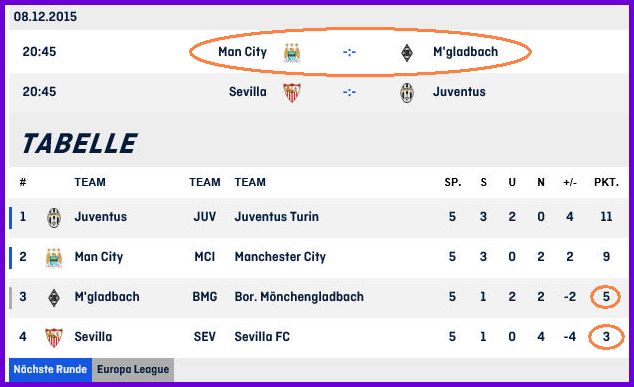Open Man City fixture team name
Image resolution: width=634 pixels, height=387 pixels.
coord(243,52)
